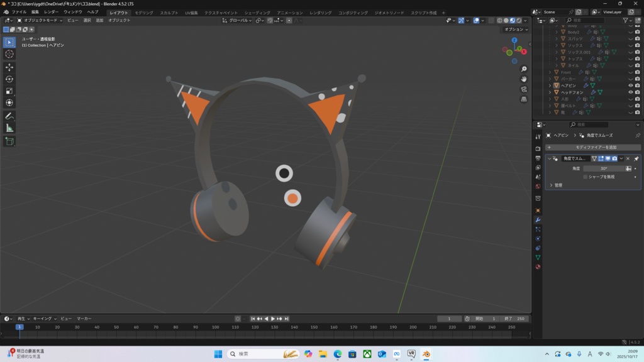Select the Scale tool

tap(9, 91)
